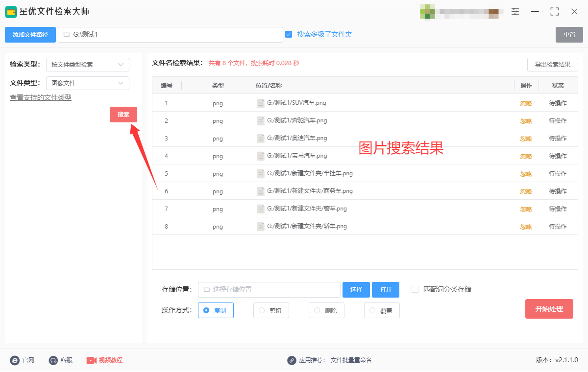Open the 查看支持的文件类型 link

41,97
